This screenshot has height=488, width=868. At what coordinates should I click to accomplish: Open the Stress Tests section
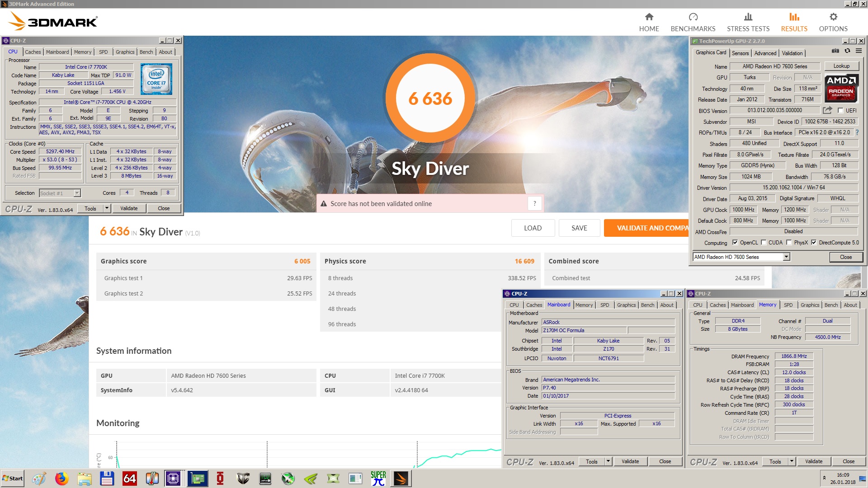[x=748, y=22]
